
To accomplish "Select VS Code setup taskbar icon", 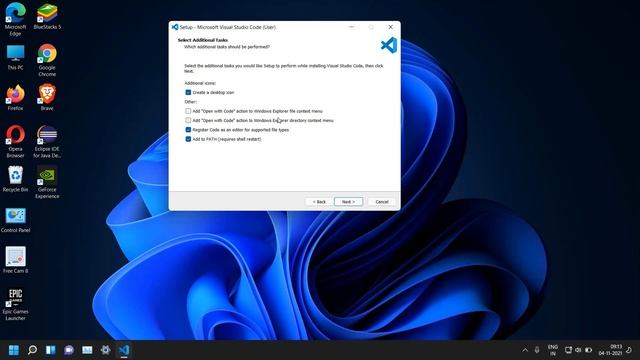I will click(124, 350).
